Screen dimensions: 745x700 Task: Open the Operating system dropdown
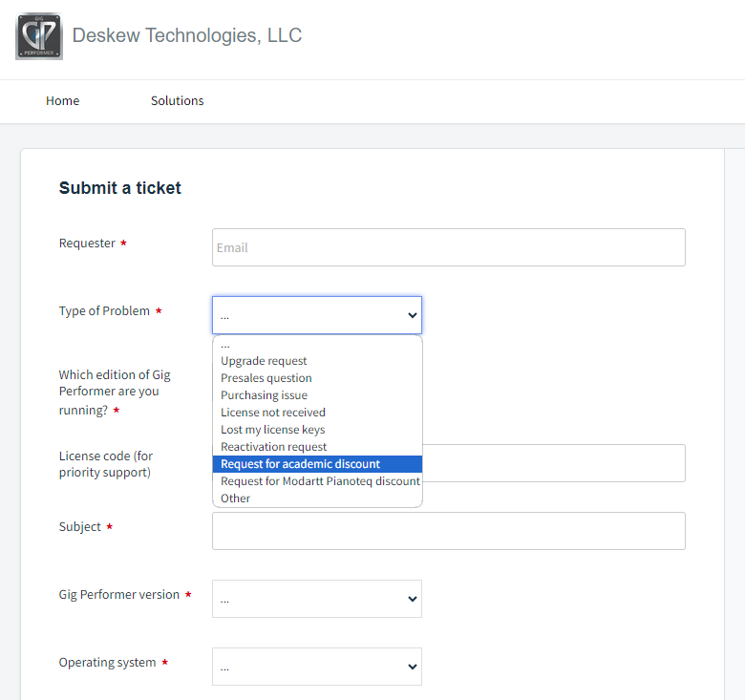click(x=317, y=667)
